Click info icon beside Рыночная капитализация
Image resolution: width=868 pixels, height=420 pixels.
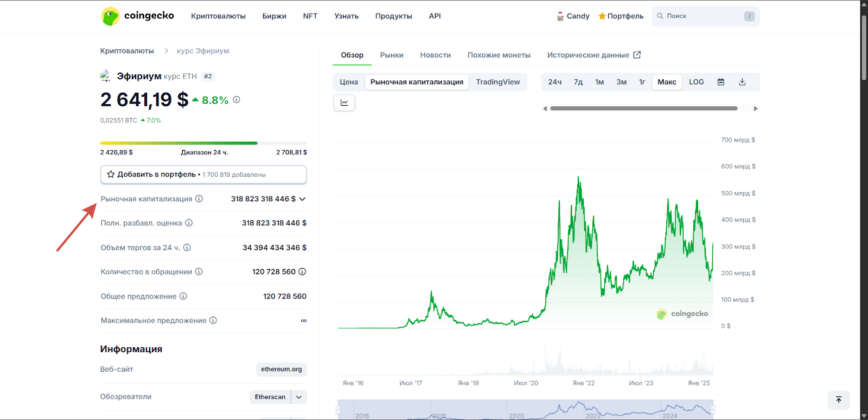199,199
